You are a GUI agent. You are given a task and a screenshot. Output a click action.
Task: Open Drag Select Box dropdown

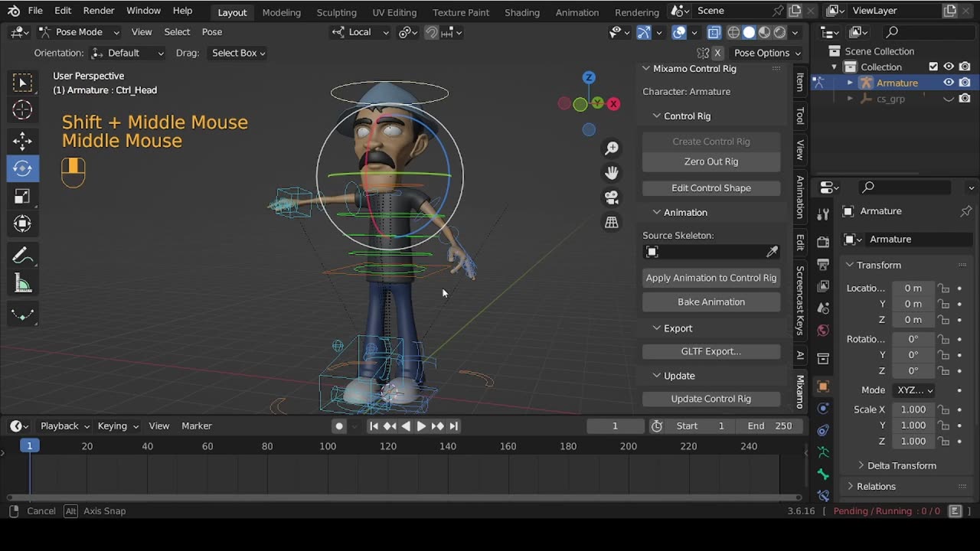238,53
